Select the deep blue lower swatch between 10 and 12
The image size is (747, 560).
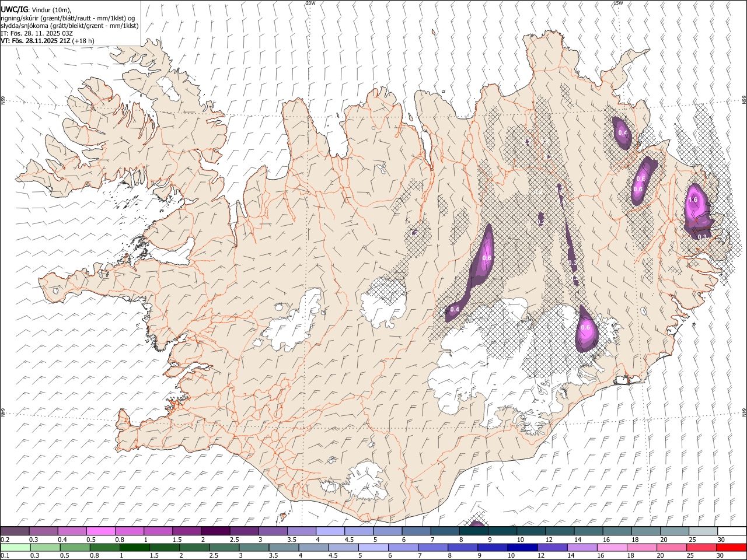(x=522, y=547)
